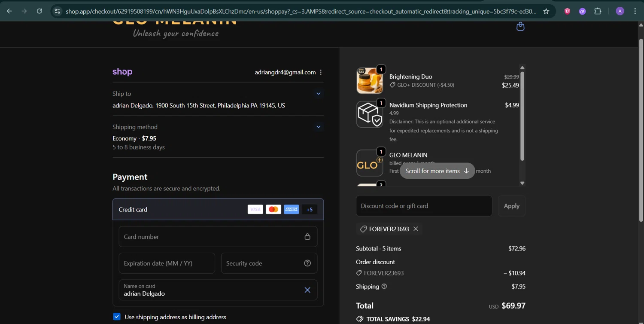Clear the name on card field
The width and height of the screenshot is (644, 324).
[307, 290]
